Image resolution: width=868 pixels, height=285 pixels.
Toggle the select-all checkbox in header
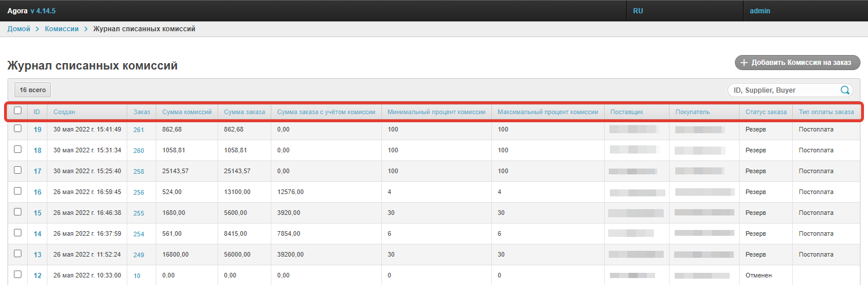click(17, 110)
